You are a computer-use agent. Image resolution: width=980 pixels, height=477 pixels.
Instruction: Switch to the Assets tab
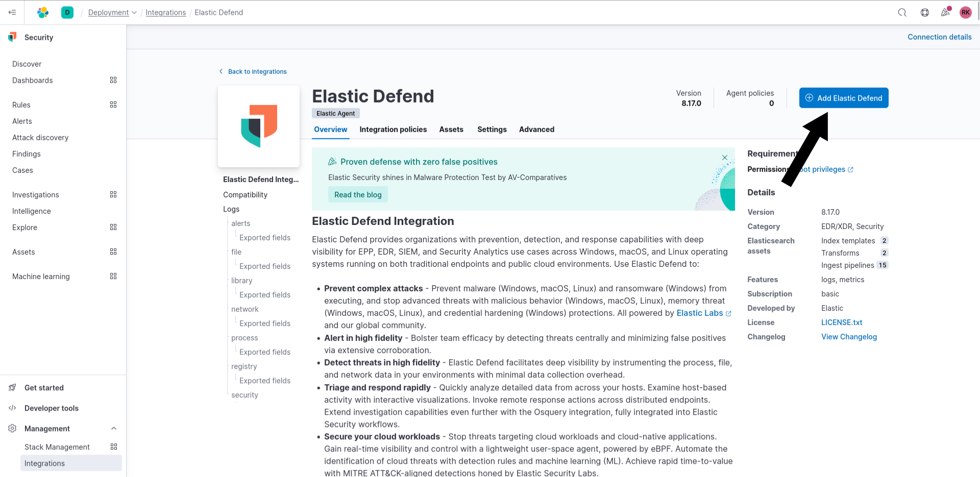click(451, 130)
